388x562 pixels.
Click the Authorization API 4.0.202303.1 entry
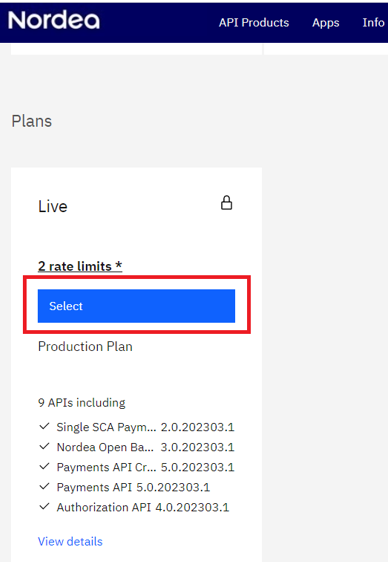(143, 507)
